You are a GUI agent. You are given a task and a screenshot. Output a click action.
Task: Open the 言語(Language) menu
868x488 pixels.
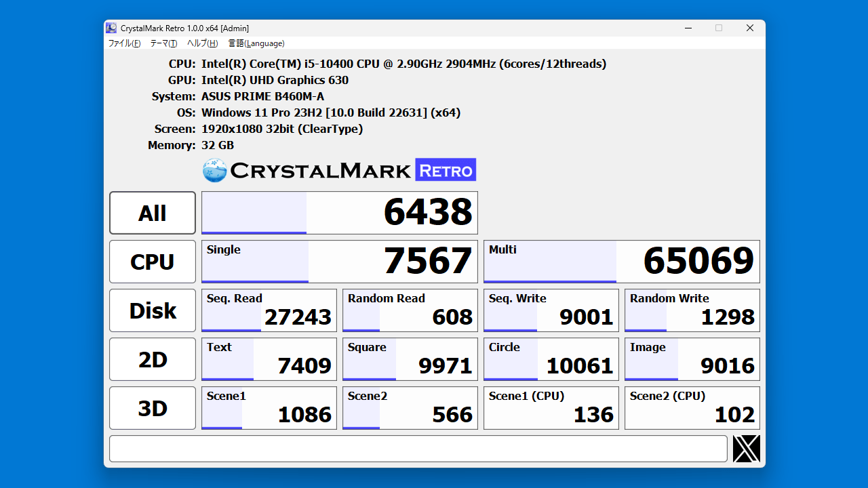[x=256, y=43]
